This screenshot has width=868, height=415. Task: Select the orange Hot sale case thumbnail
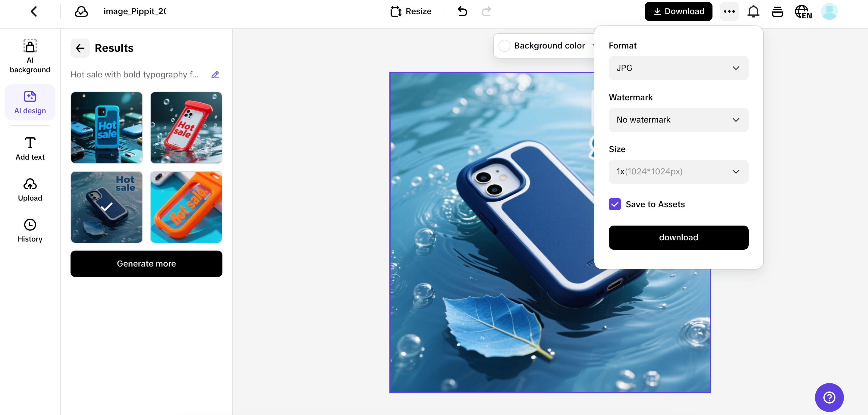click(186, 207)
